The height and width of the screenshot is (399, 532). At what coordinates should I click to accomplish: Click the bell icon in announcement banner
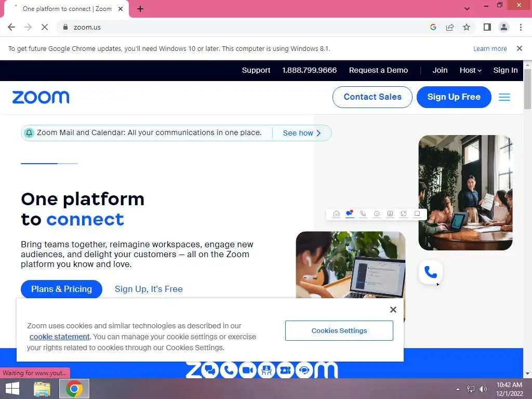pos(29,133)
